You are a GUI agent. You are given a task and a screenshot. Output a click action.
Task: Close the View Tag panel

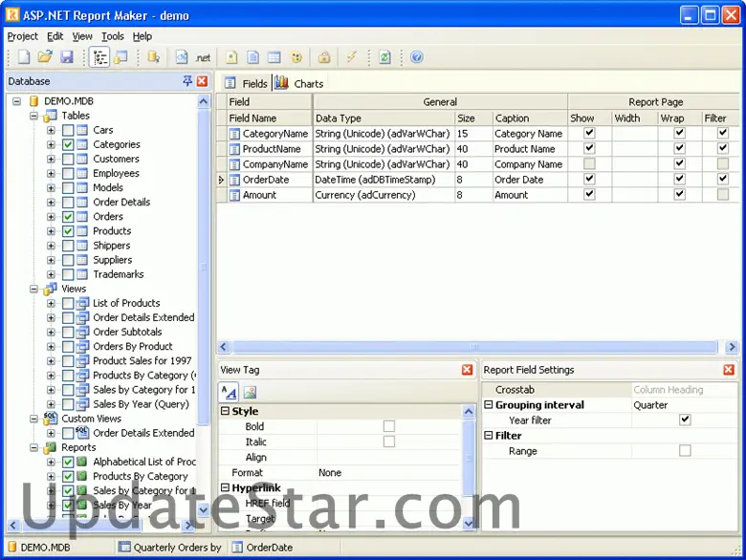coord(467,370)
